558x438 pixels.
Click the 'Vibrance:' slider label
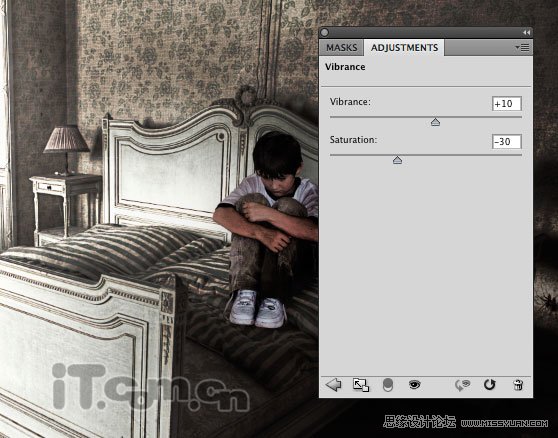[350, 102]
